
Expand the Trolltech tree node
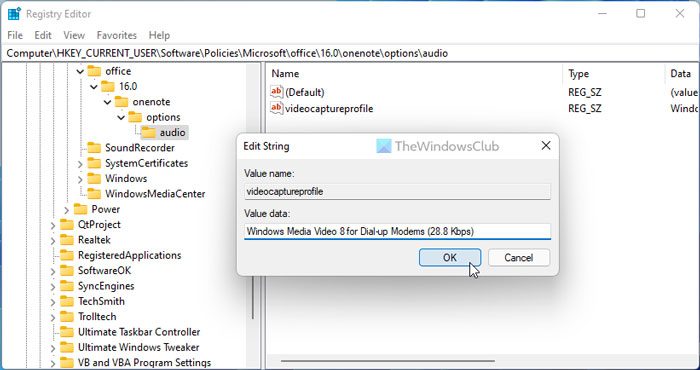(53, 317)
